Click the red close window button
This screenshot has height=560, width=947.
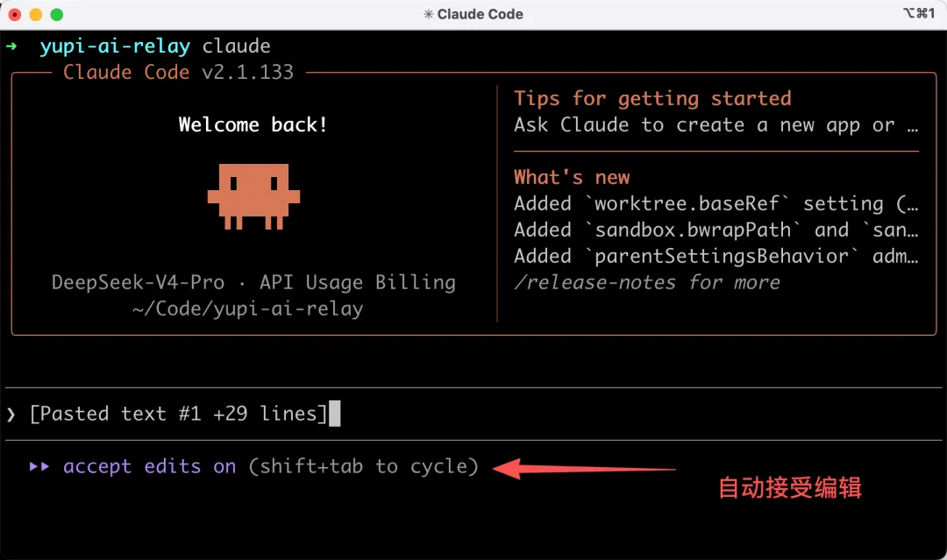pos(15,15)
